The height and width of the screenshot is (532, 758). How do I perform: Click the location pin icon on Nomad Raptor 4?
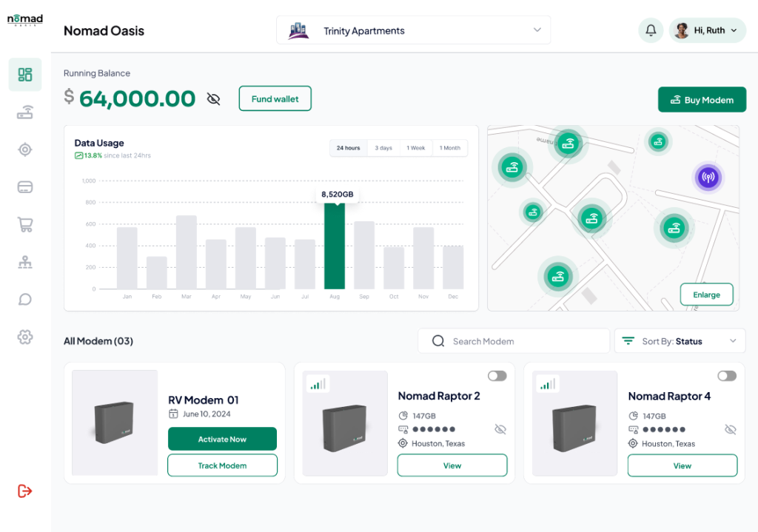633,443
